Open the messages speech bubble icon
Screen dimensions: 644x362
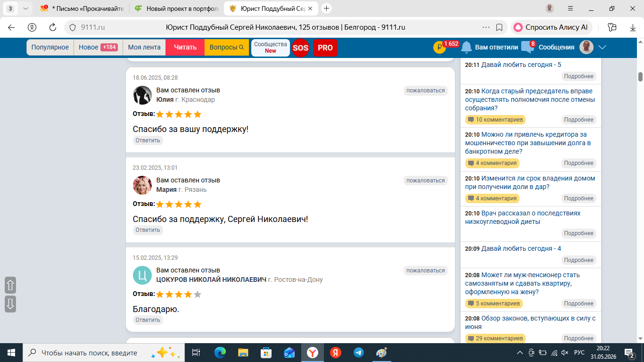click(527, 47)
